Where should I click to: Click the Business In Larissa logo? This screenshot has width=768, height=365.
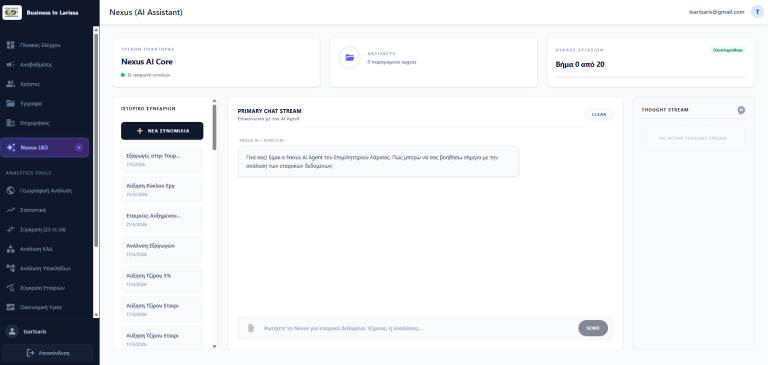click(12, 12)
